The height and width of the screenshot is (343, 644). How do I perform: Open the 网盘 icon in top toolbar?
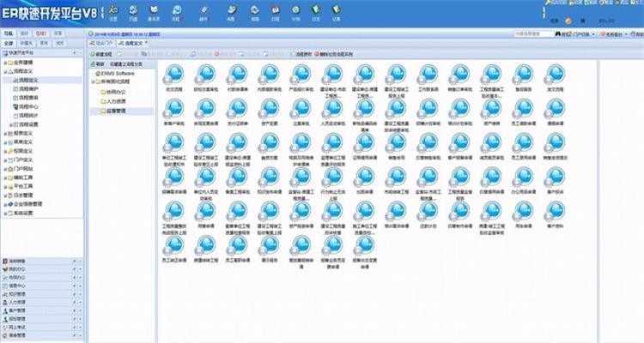[133, 13]
